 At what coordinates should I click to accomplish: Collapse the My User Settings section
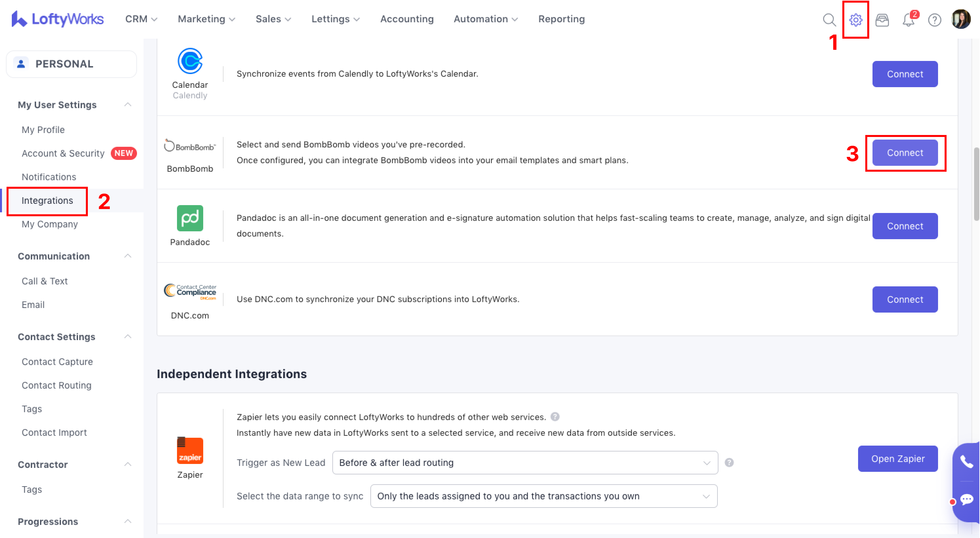tap(128, 105)
